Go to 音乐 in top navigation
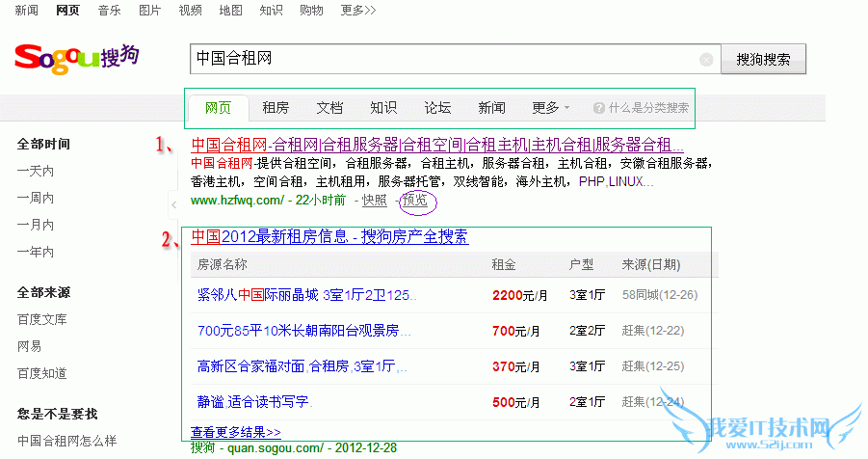Viewport: 868px width, 459px height. point(110,11)
